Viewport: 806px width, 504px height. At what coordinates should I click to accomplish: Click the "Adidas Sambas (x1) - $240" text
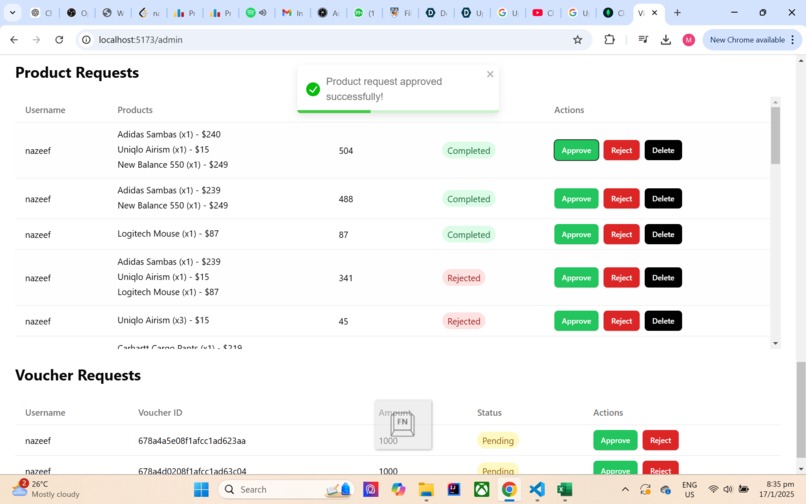pyautogui.click(x=169, y=134)
